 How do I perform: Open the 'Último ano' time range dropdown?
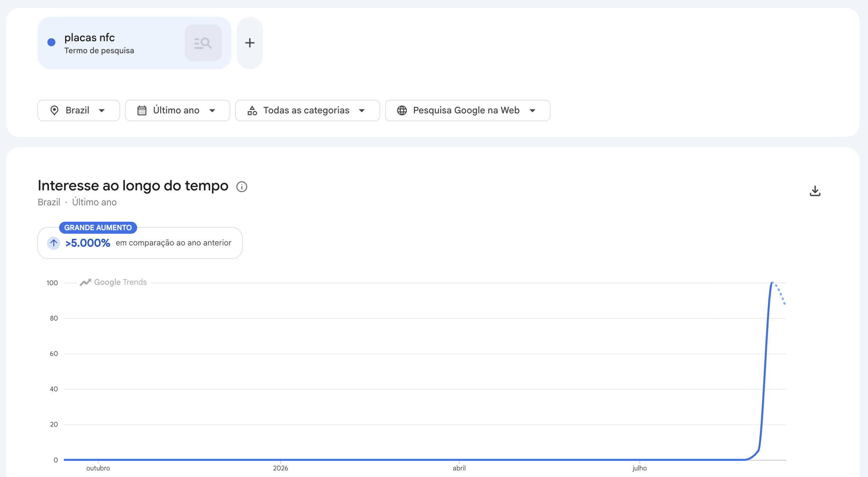tap(178, 110)
